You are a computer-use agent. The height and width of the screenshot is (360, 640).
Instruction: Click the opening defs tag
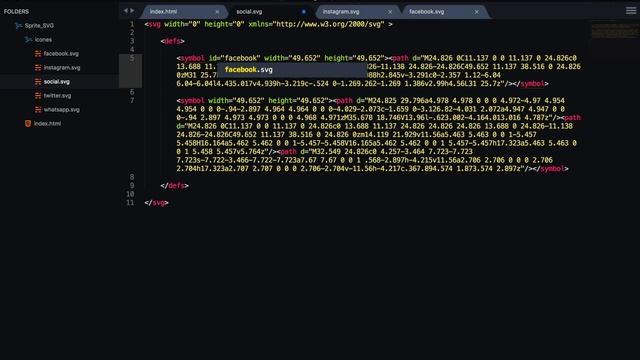172,41
